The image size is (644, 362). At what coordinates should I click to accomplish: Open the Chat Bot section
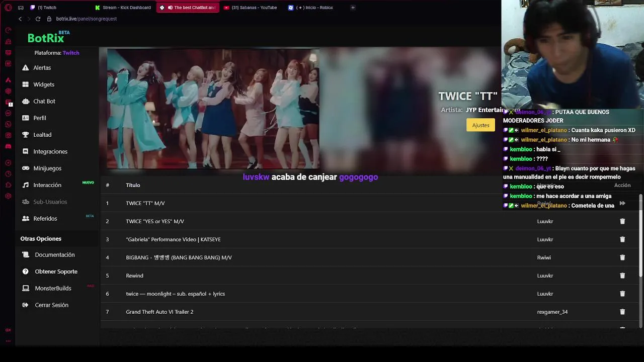tap(44, 101)
